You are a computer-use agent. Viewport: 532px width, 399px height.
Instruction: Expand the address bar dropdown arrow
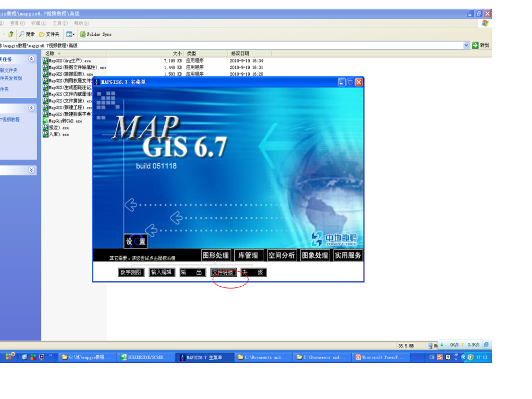pos(466,45)
